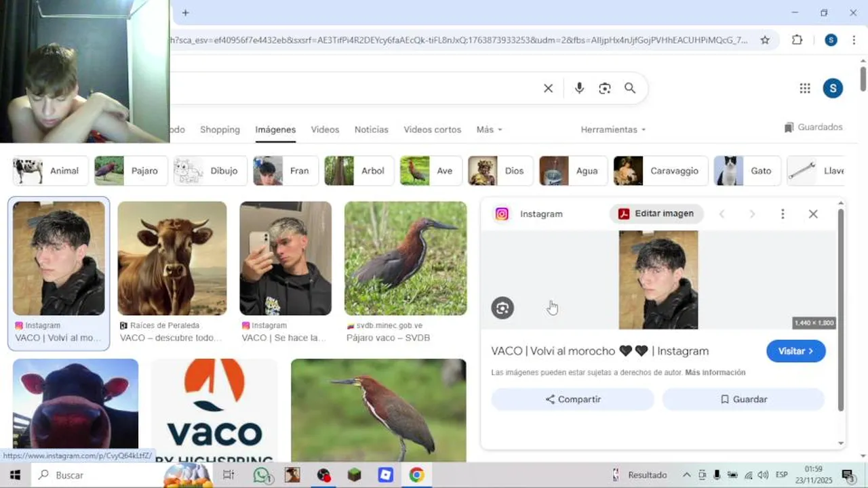Open the Google apps grid
Viewport: 868px width, 488px height.
pos(805,88)
